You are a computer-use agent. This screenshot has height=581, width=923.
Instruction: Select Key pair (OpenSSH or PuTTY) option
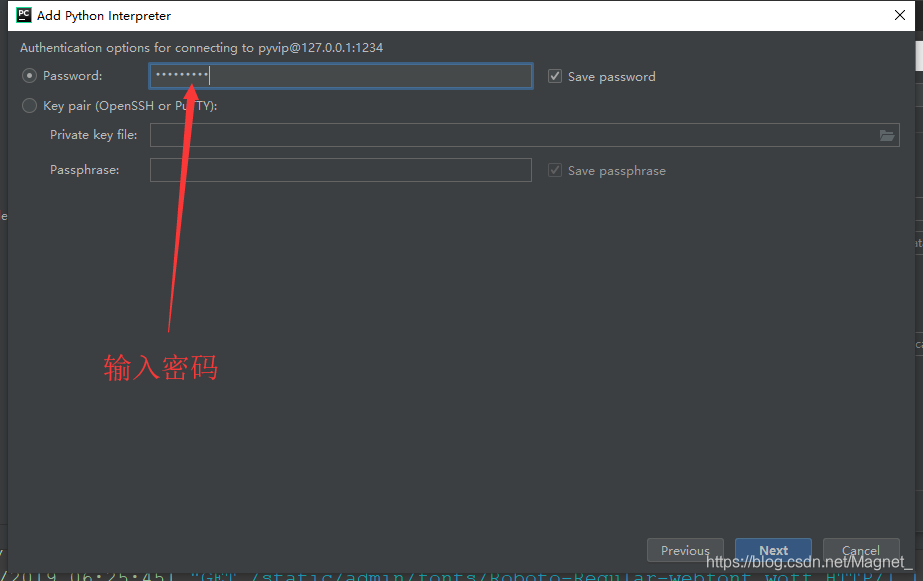click(29, 105)
